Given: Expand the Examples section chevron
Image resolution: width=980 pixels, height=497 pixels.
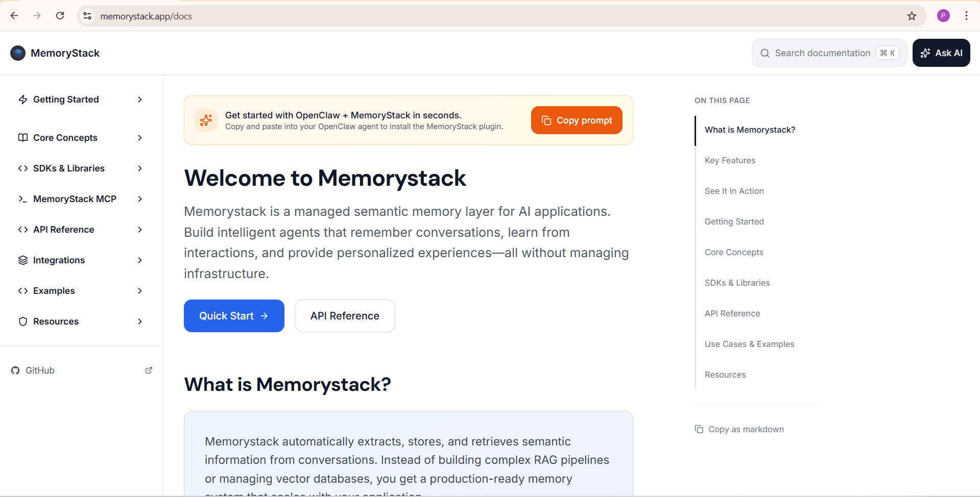Looking at the screenshot, I should (x=140, y=291).
